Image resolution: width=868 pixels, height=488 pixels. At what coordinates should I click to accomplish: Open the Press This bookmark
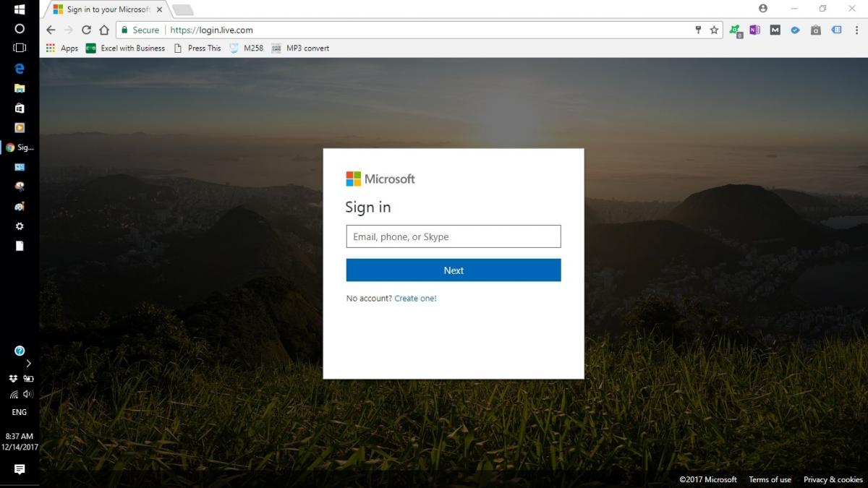(x=197, y=48)
